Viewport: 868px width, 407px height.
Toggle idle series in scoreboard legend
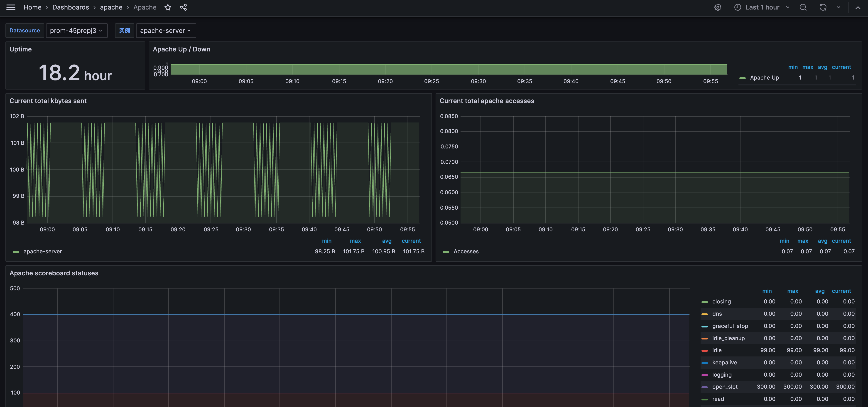pos(717,350)
